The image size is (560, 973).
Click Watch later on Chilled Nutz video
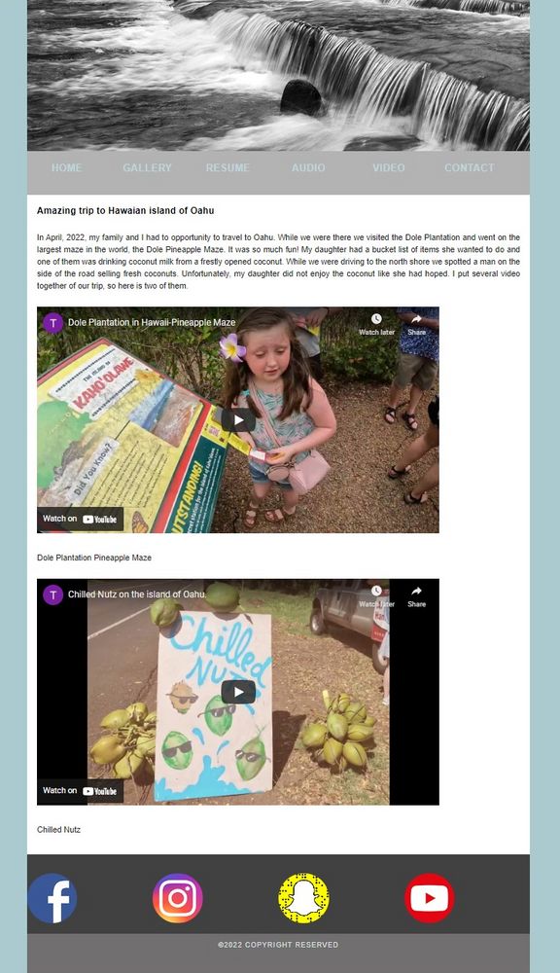coord(376,596)
